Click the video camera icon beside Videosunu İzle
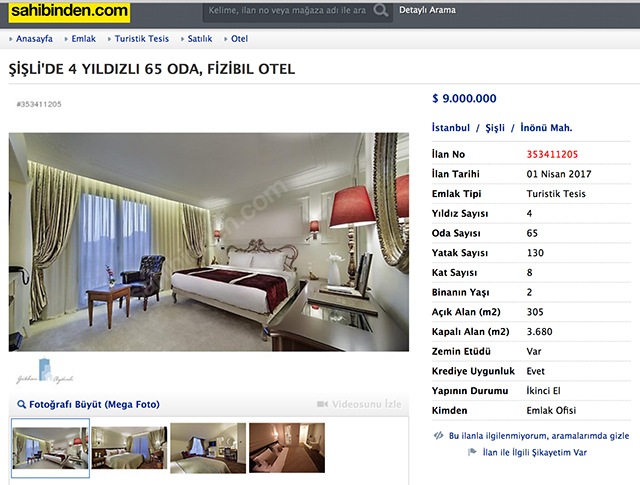The height and width of the screenshot is (485, 640). pyautogui.click(x=322, y=404)
